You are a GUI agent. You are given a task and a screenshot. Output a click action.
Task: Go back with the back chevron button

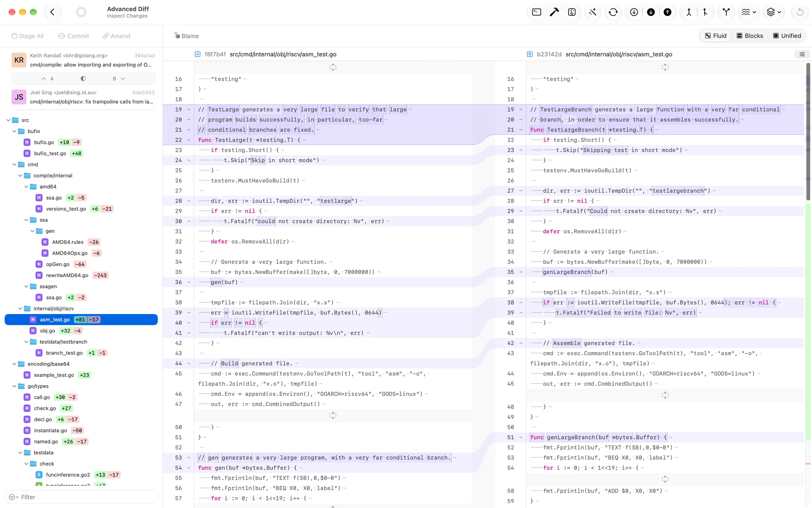click(52, 12)
